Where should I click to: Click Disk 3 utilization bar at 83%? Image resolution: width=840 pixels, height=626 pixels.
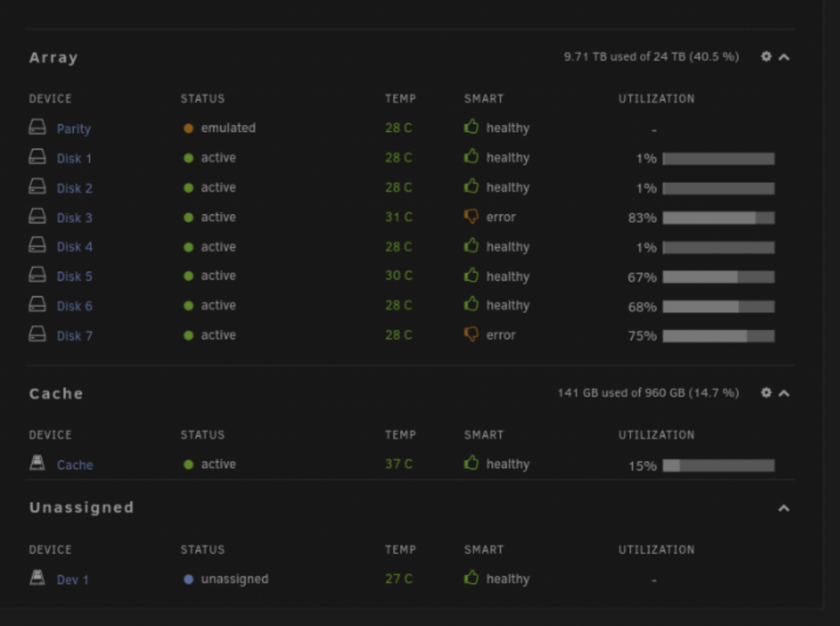pyautogui.click(x=718, y=218)
